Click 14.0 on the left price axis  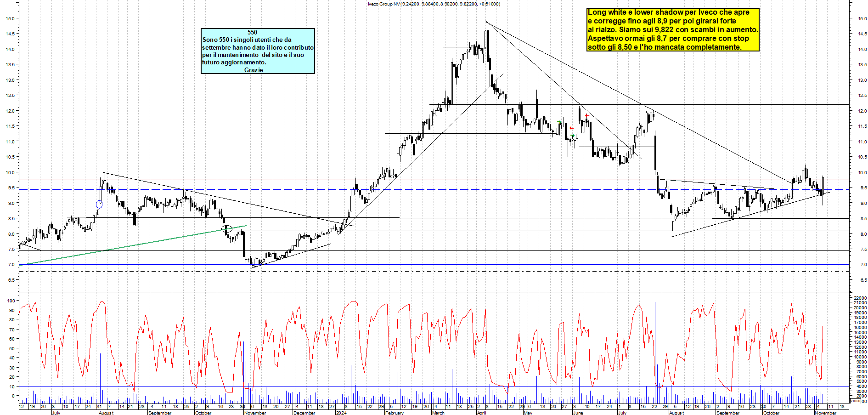pyautogui.click(x=10, y=49)
